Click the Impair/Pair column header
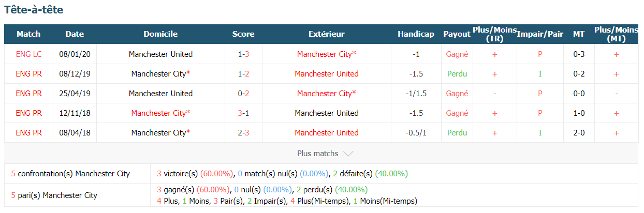644x213 pixels. click(540, 34)
